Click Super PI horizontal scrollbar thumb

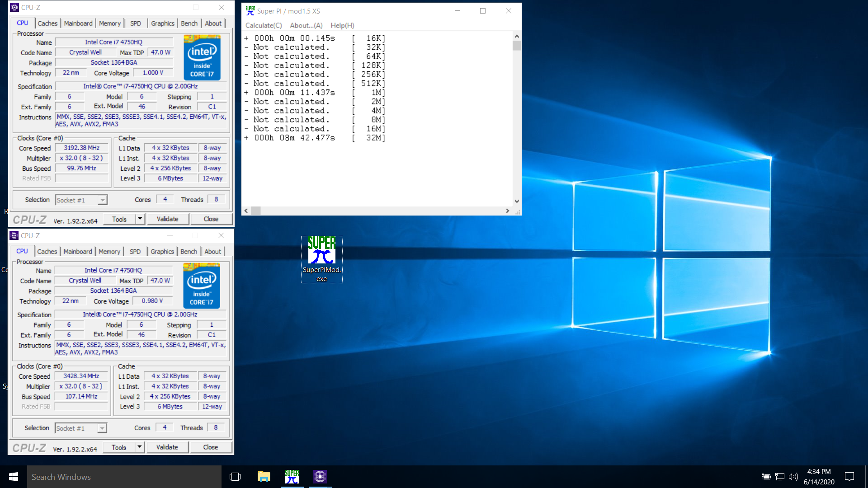(256, 211)
